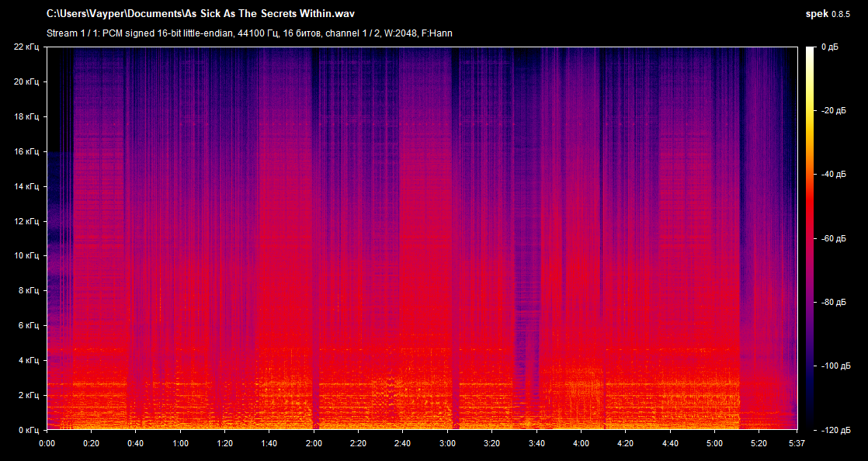
Task: Click the 2:00 time axis label
Action: pos(314,444)
